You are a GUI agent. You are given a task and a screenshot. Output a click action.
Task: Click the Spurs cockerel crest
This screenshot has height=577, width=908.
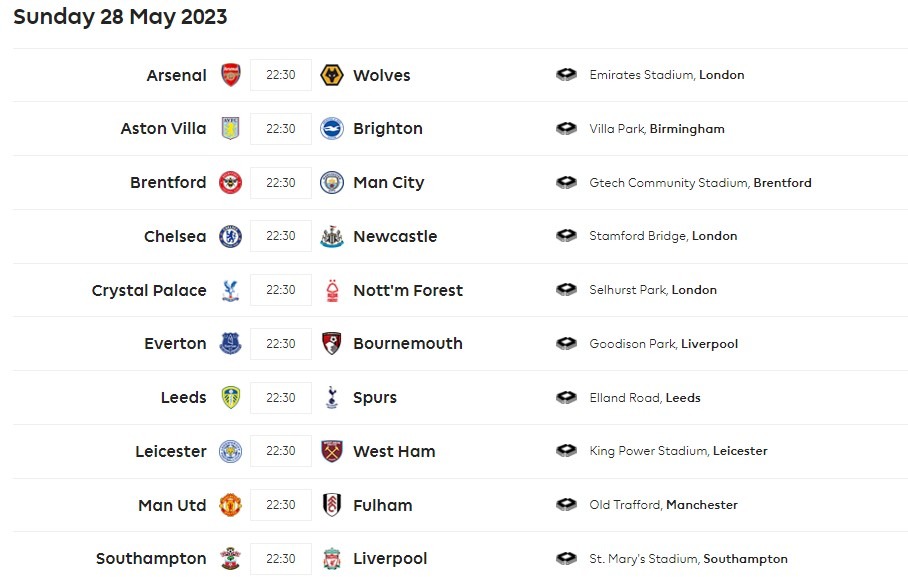331,398
